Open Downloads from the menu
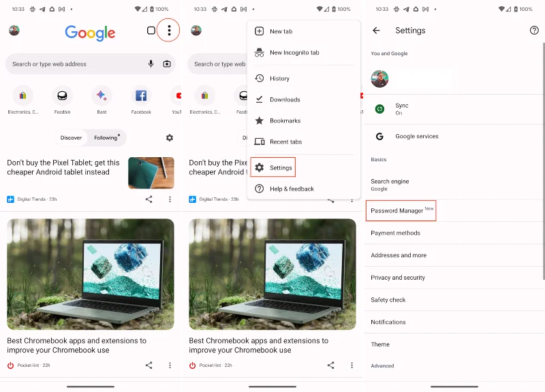The width and height of the screenshot is (545, 392). click(x=304, y=99)
